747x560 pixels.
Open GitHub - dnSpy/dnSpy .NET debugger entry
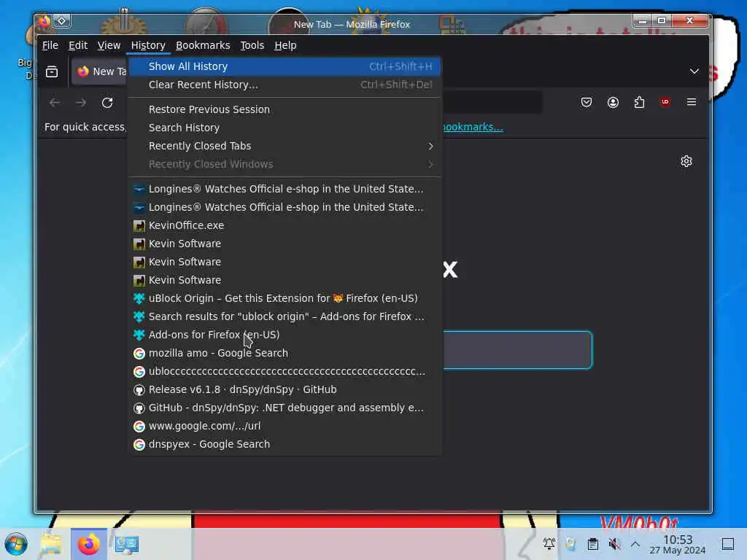285,408
